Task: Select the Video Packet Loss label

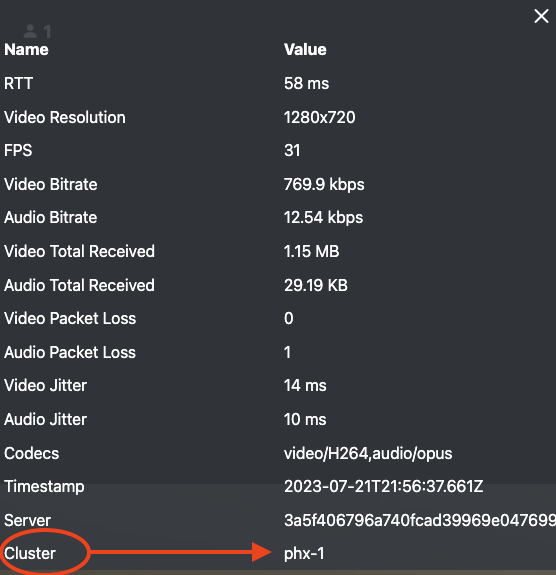Action: click(x=70, y=318)
